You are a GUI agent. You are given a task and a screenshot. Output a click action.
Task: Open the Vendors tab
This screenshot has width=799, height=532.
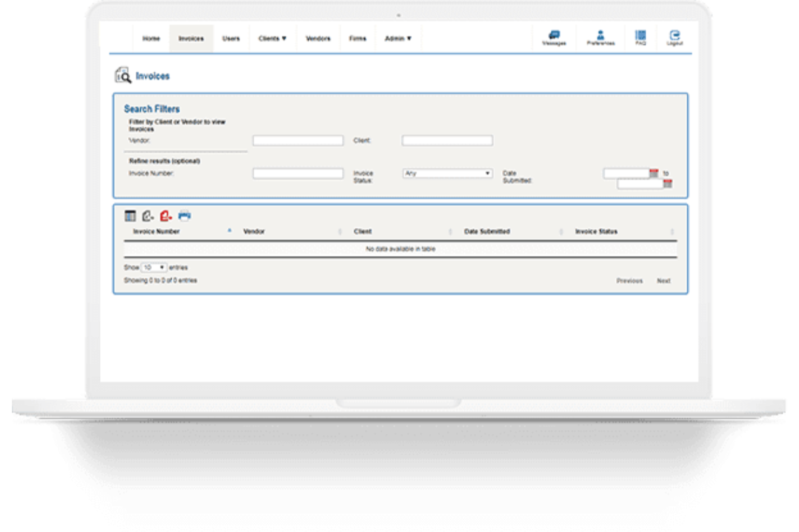[318, 38]
